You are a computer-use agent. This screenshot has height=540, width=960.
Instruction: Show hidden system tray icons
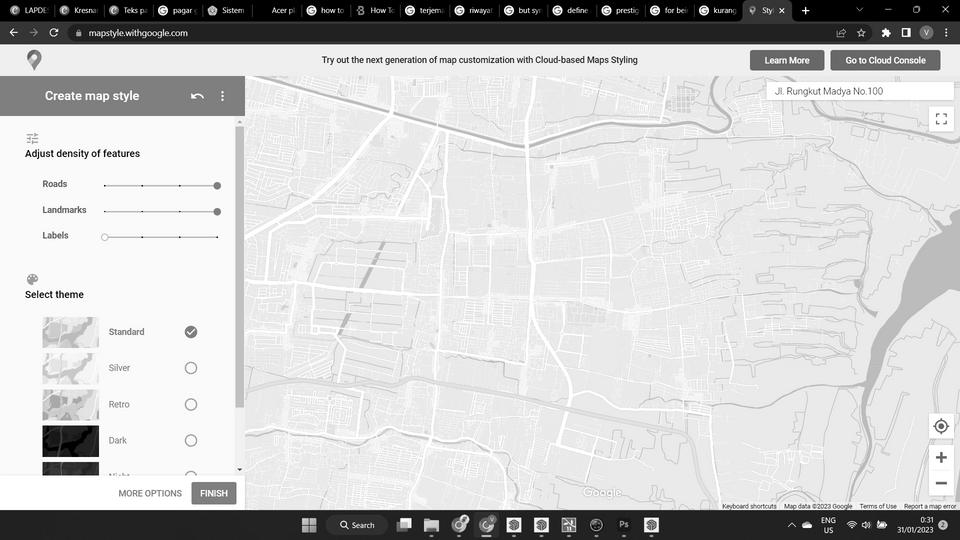pos(792,525)
